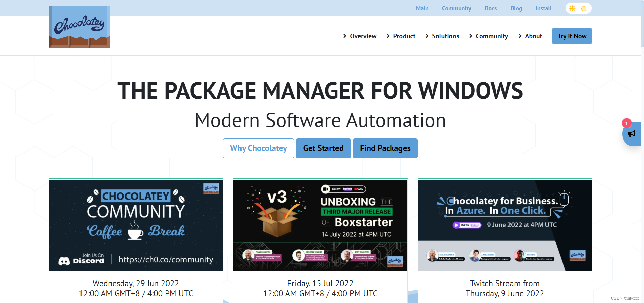Expand the Product navigation dropdown
The height and width of the screenshot is (303, 644).
click(x=401, y=36)
